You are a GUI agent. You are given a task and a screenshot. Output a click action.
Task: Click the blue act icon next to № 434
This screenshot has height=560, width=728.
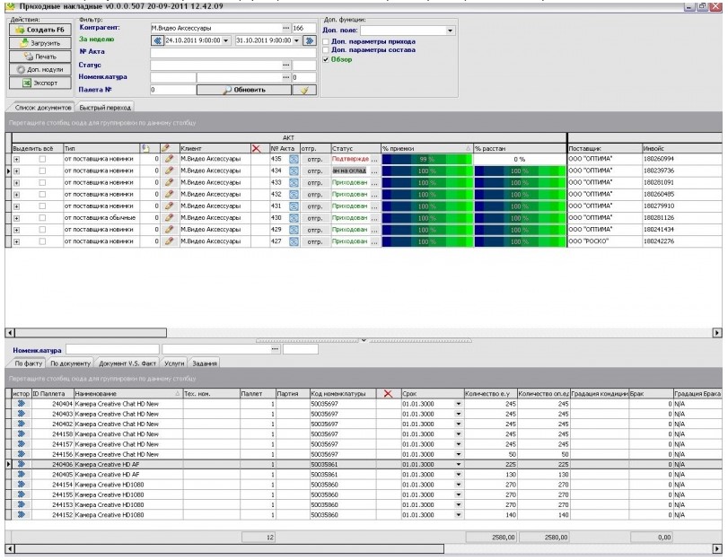click(293, 170)
